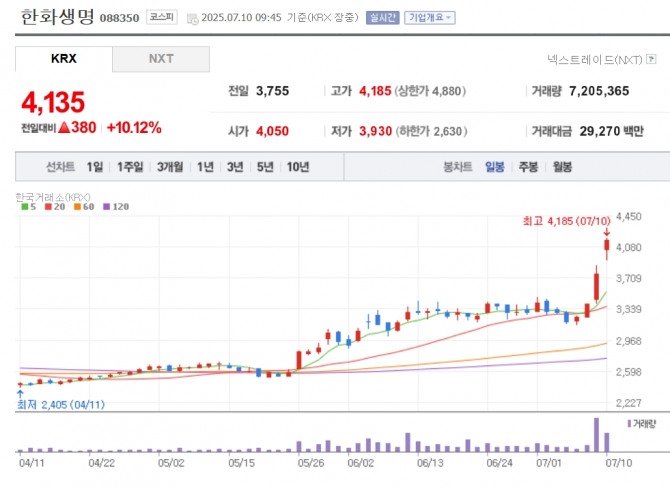Click the green 5-day moving average legend
The width and height of the screenshot is (670, 489).
[x=26, y=207]
